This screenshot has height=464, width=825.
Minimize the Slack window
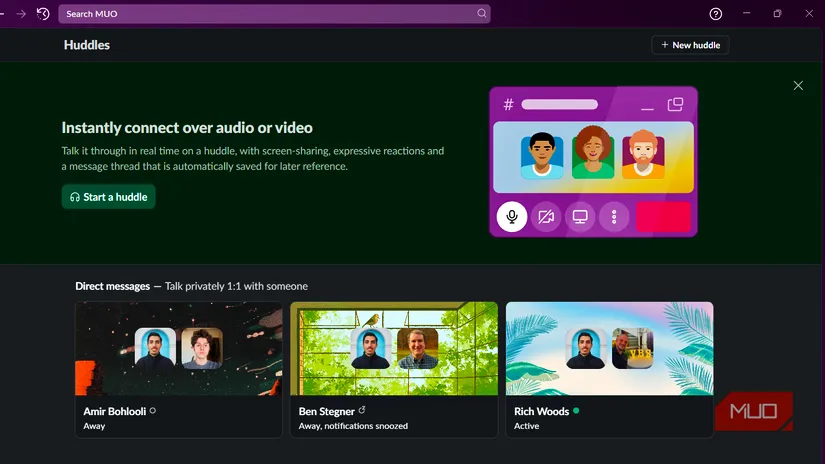(746, 13)
